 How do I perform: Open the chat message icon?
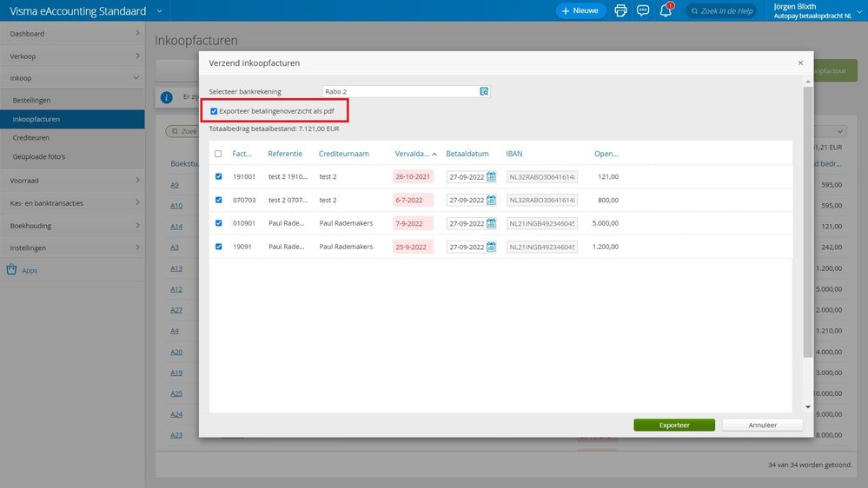point(643,10)
